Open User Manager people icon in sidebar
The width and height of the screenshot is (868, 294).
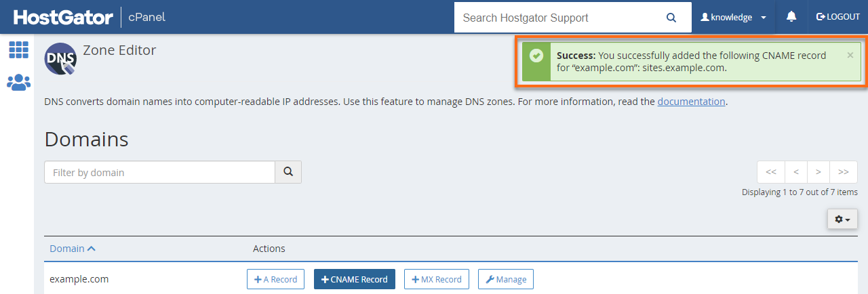click(18, 83)
